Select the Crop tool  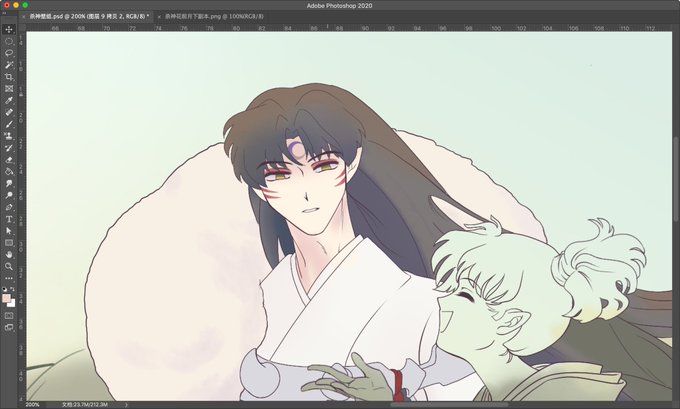[9, 77]
